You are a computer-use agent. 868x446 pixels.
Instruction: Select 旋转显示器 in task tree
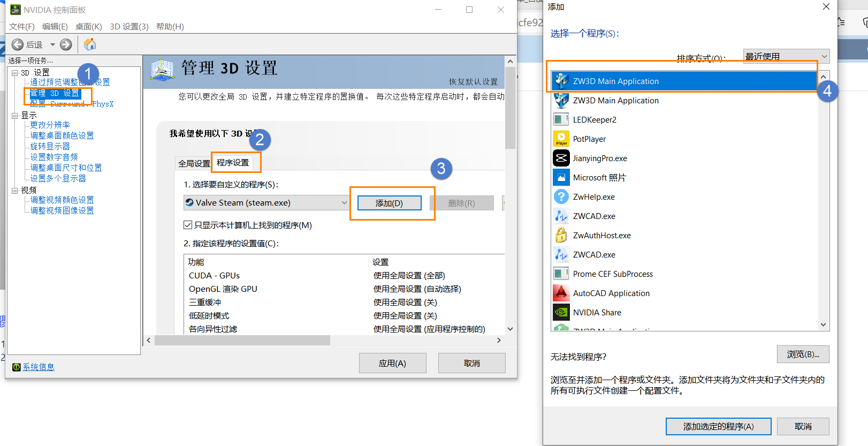click(50, 146)
